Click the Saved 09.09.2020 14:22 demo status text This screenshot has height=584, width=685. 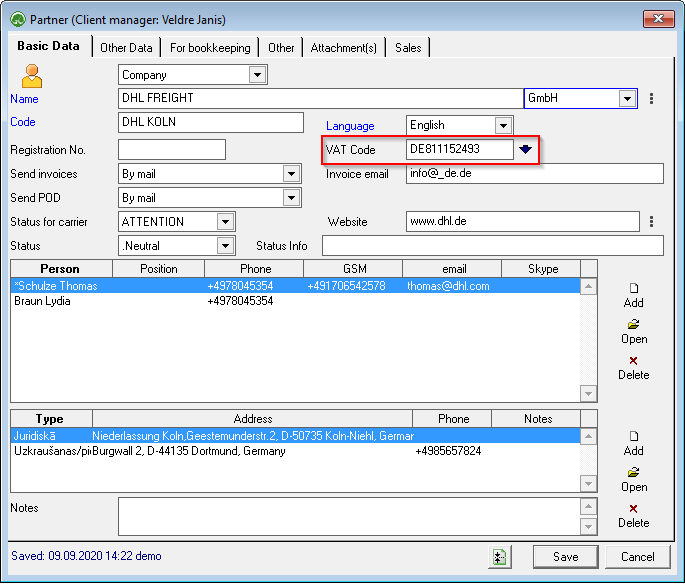(x=86, y=556)
